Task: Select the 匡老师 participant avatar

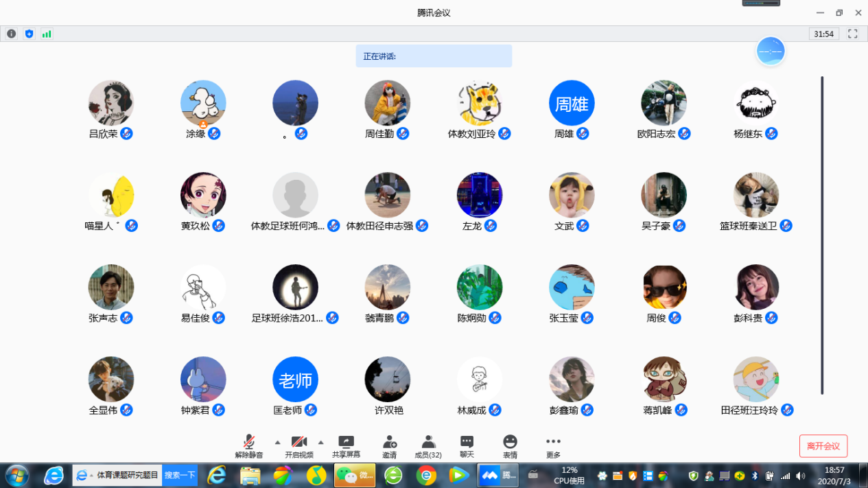Action: pos(295,379)
